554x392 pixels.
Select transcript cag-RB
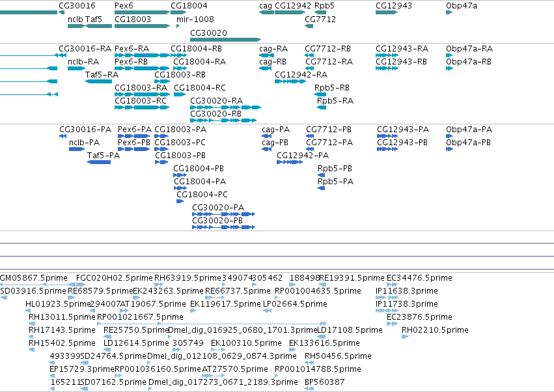tap(273, 61)
